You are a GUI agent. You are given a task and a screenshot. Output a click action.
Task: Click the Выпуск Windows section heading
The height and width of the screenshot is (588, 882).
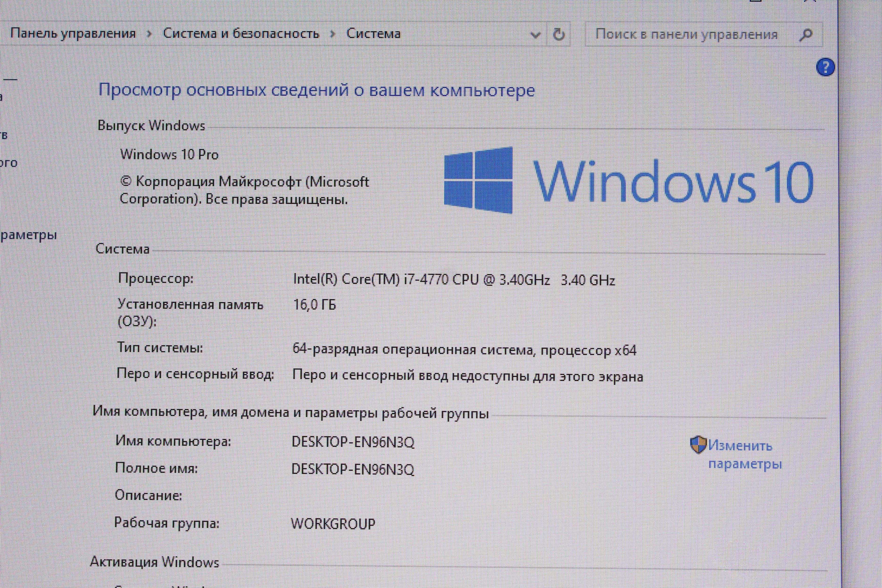(151, 125)
